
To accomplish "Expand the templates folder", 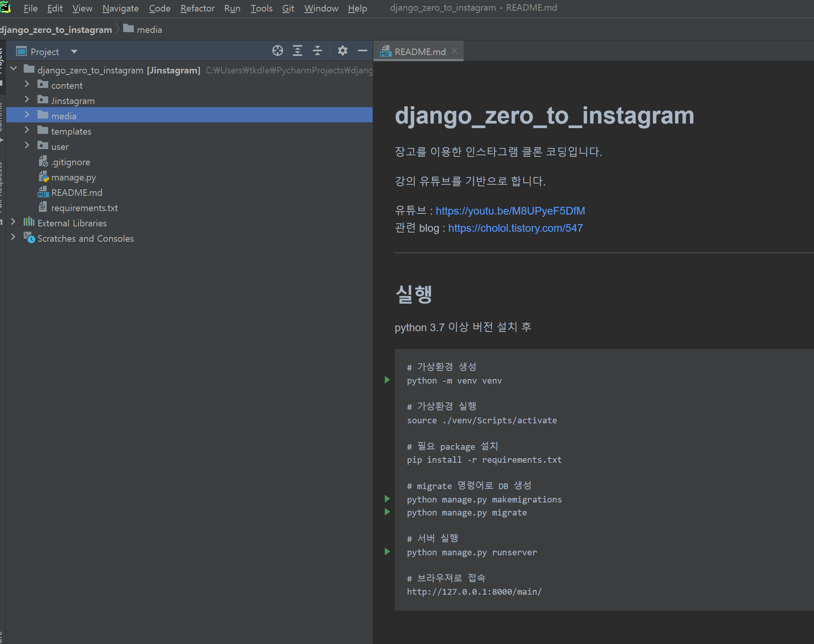I will [27, 130].
